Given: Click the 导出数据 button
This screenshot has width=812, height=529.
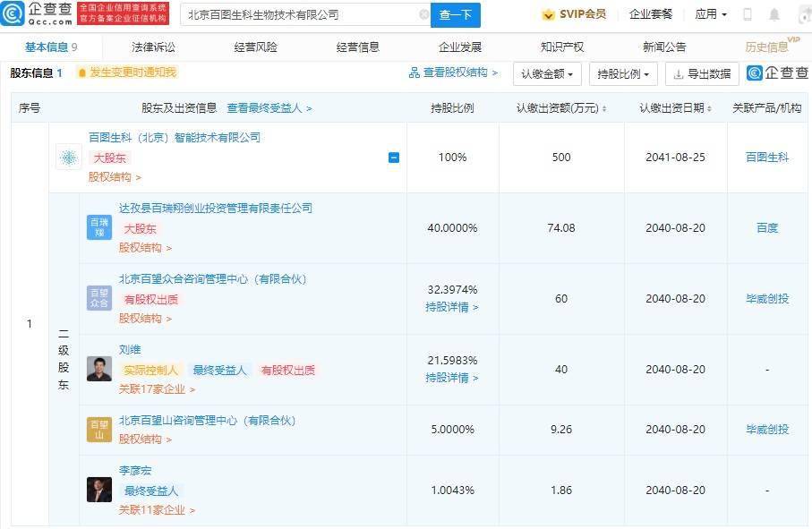Looking at the screenshot, I should coord(702,74).
